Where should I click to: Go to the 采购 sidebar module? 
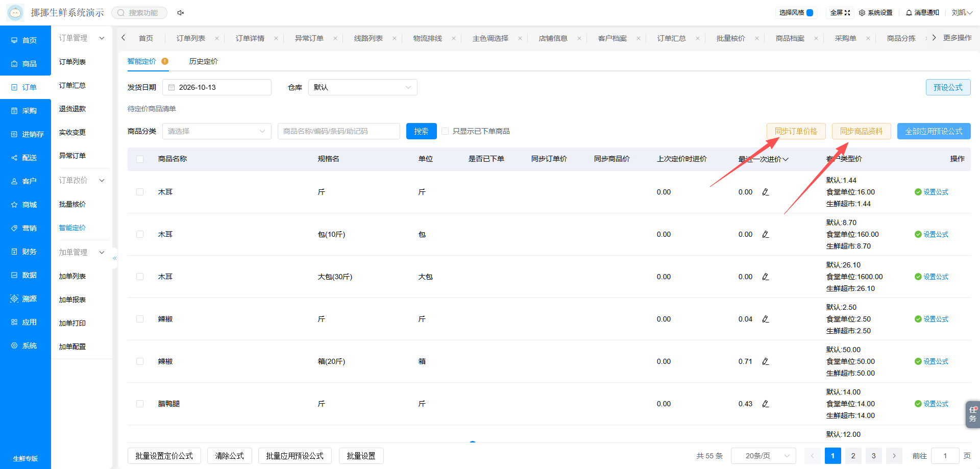point(24,111)
